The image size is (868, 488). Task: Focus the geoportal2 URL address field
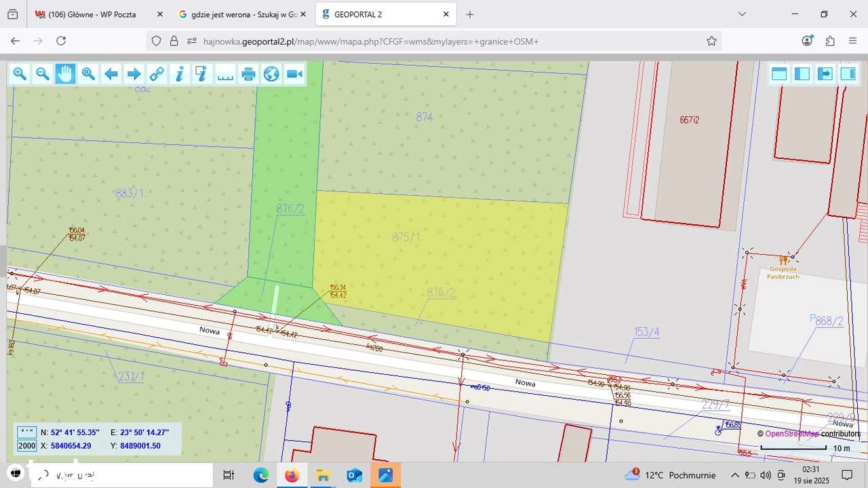click(x=434, y=41)
